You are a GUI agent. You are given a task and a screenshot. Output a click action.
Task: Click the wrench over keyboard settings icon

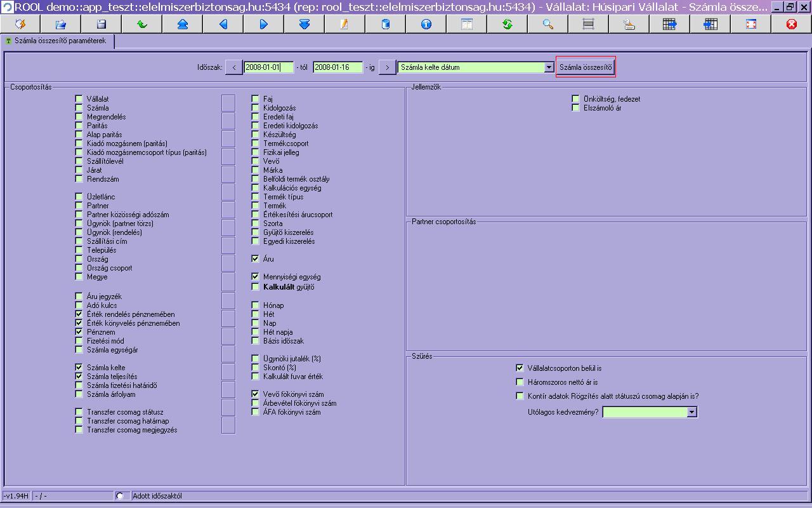click(629, 24)
